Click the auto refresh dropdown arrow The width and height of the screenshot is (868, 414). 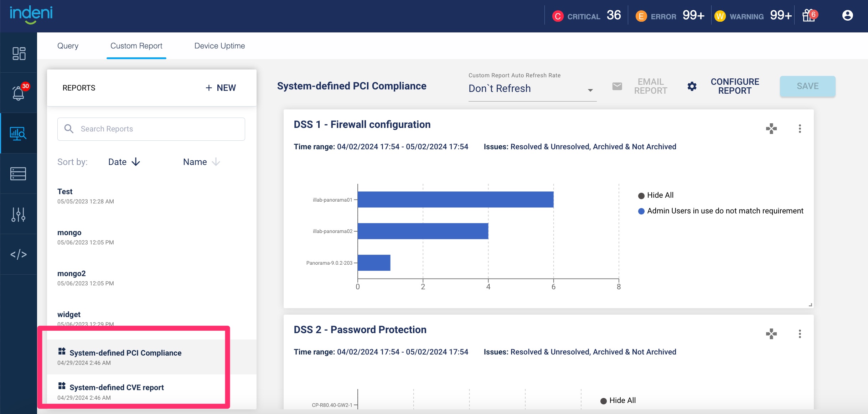tap(590, 90)
